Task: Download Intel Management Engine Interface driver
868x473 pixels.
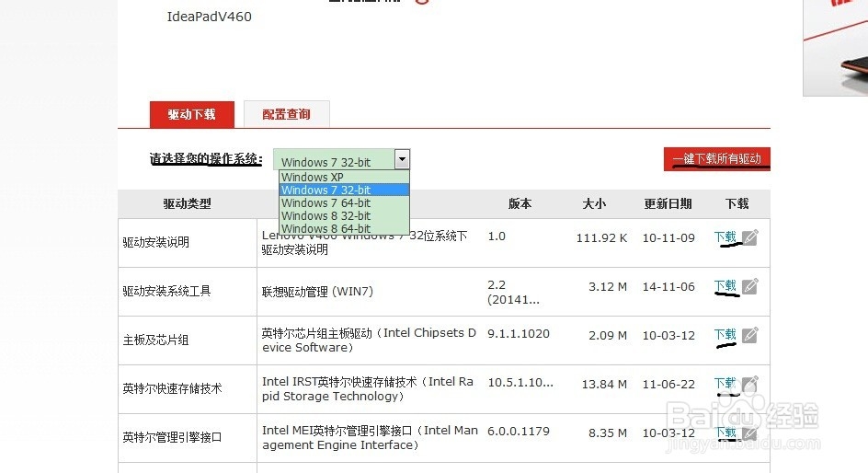Action: tap(725, 432)
